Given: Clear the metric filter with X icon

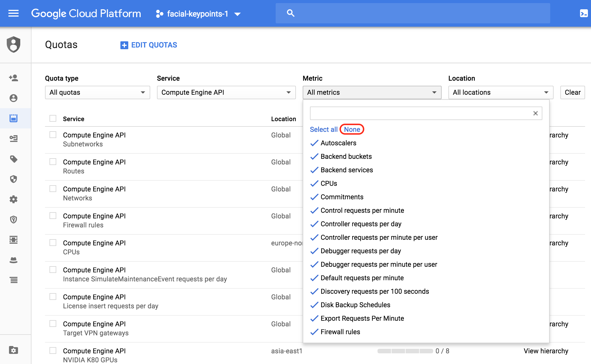Looking at the screenshot, I should [x=535, y=113].
